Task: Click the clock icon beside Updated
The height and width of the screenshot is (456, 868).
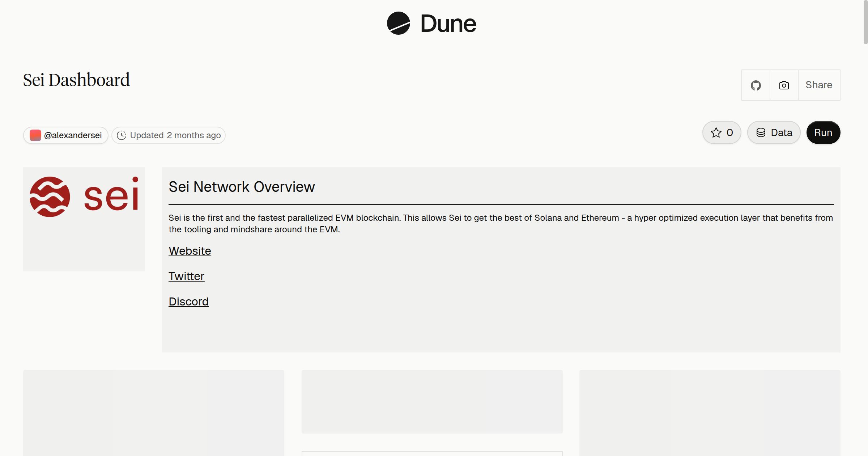Action: [x=122, y=135]
